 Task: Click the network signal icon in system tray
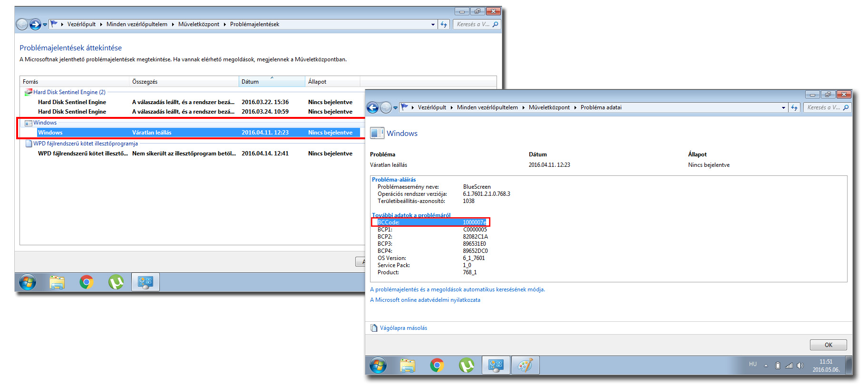[x=789, y=366]
